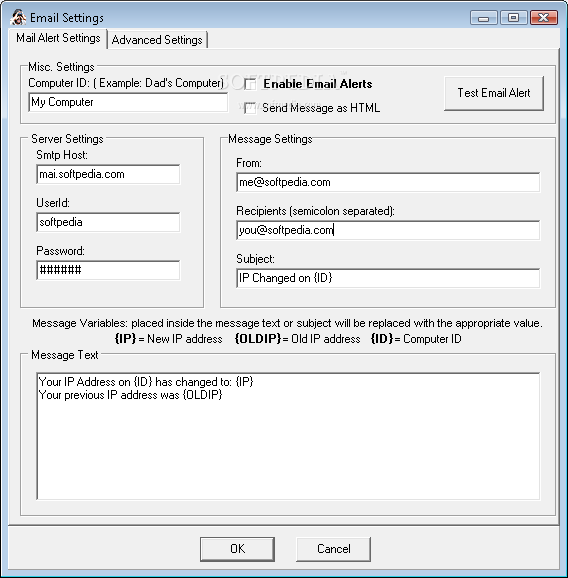Enable Email Alerts checkbox
Screen dimensions: 568x578
pos(250,84)
